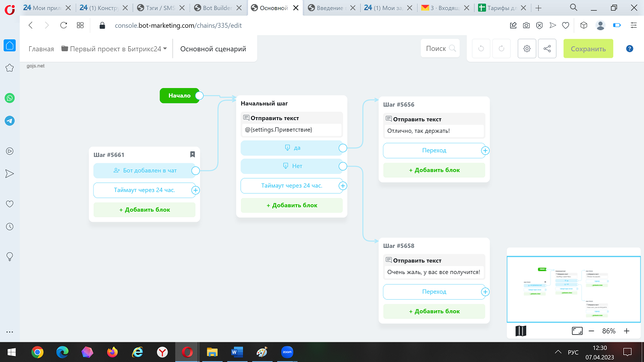Add block in Шаг #5661
Viewport: 644px width, 362px height.
pos(144,210)
